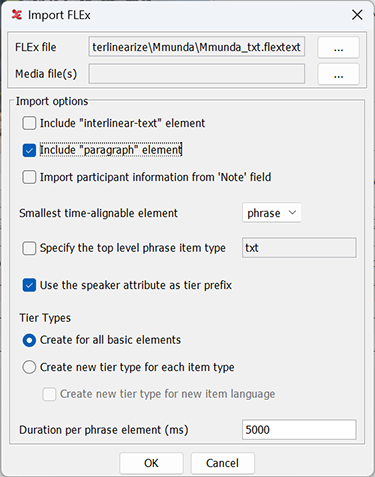Select Create for all basic elements radio
Image resolution: width=375 pixels, height=477 pixels.
pos(29,340)
